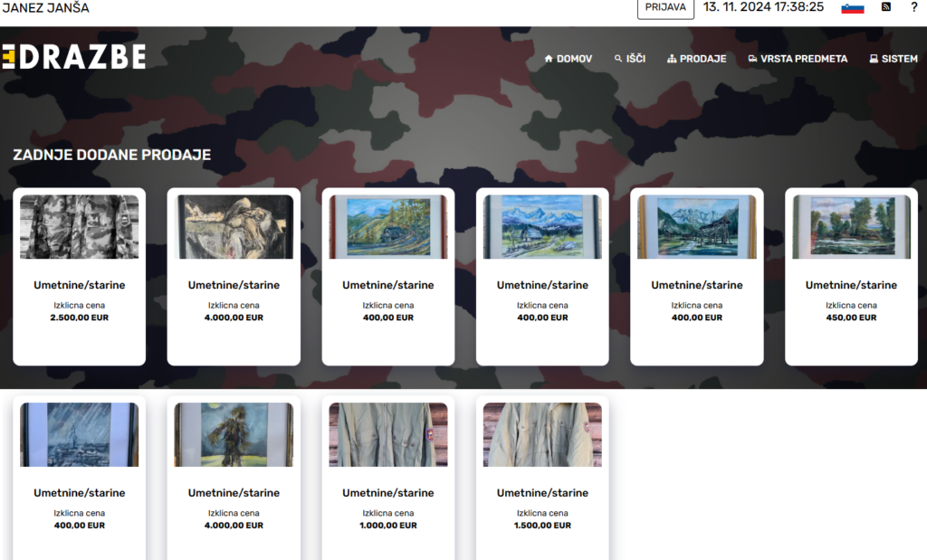927x560 pixels.
Task: Click Izklicna cena label on 450,00 EUR card
Action: coord(851,306)
